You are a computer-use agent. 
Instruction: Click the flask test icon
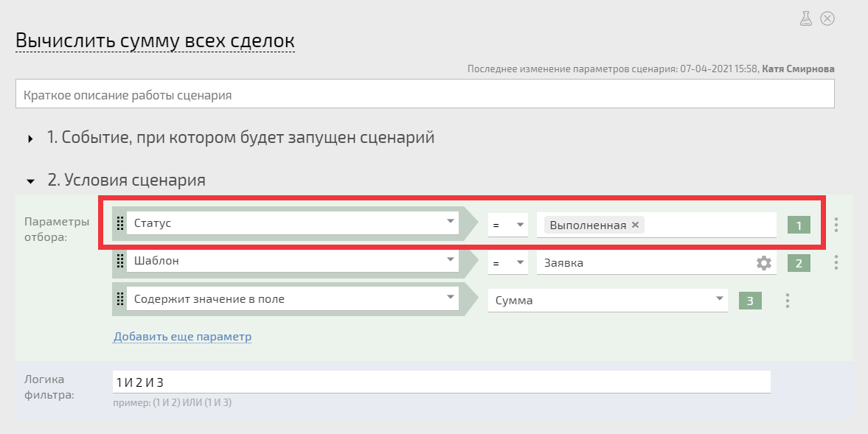pos(805,19)
